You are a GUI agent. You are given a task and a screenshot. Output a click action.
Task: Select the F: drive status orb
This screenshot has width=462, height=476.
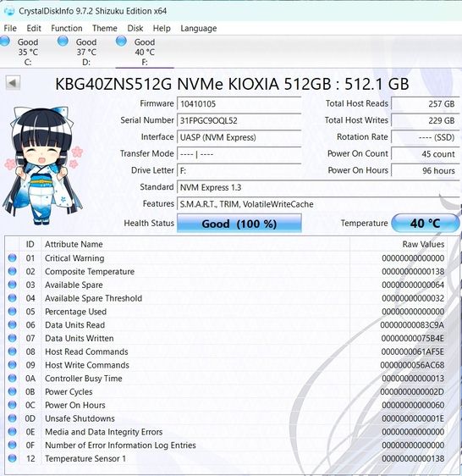[x=121, y=41]
